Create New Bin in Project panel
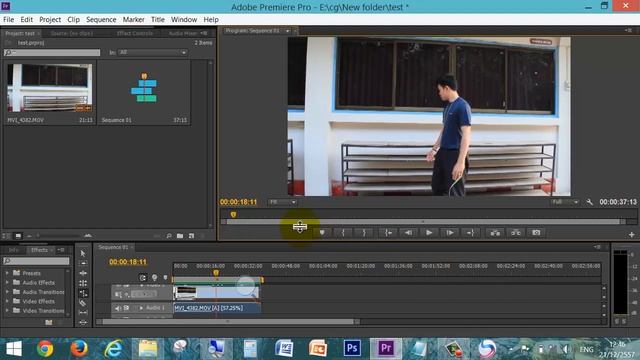The image size is (640, 360). [x=180, y=236]
